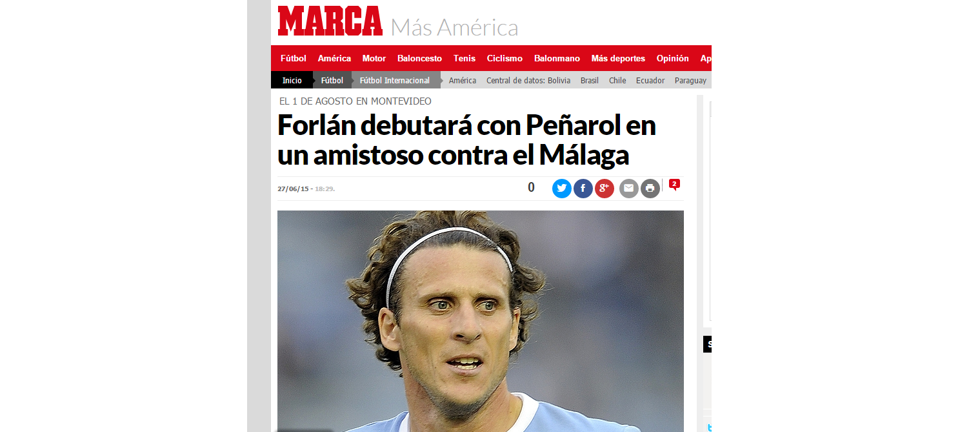The width and height of the screenshot is (980, 432).
Task: Open the Tenis section
Action: (465, 58)
